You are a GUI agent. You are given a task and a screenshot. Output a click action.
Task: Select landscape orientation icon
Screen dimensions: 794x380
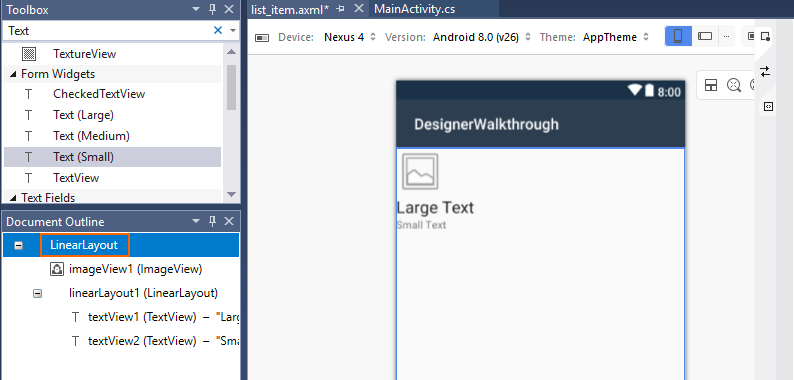tap(705, 36)
